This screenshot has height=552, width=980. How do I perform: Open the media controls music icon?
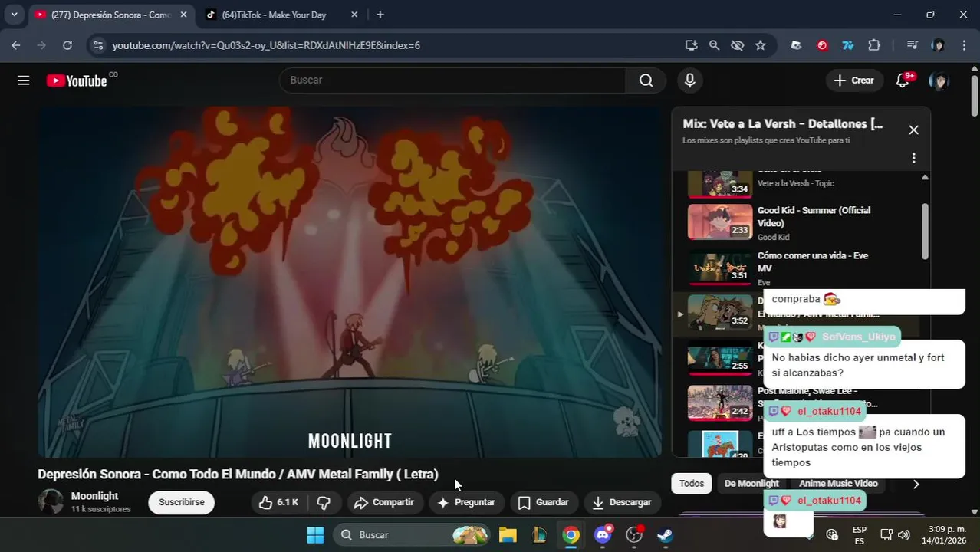912,45
